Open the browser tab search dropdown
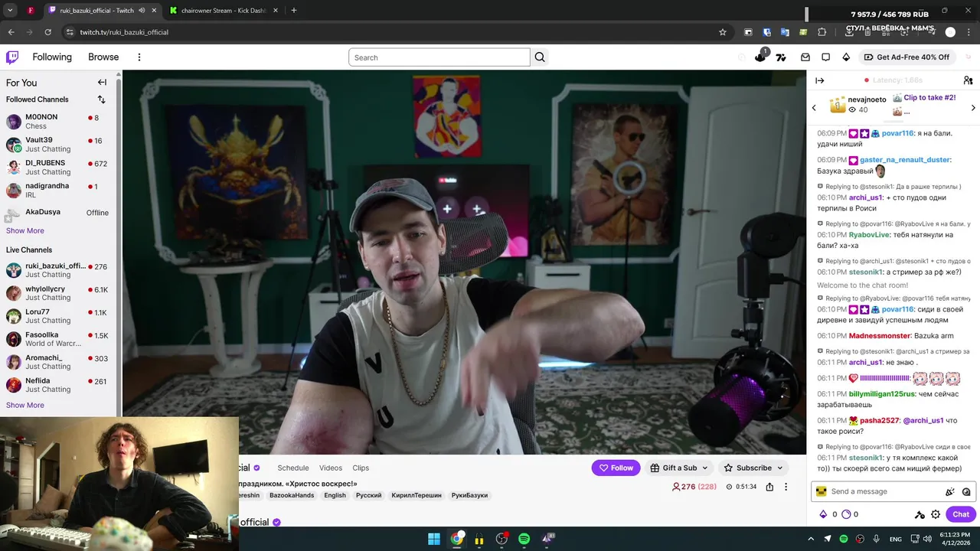This screenshot has height=551, width=980. [10, 10]
